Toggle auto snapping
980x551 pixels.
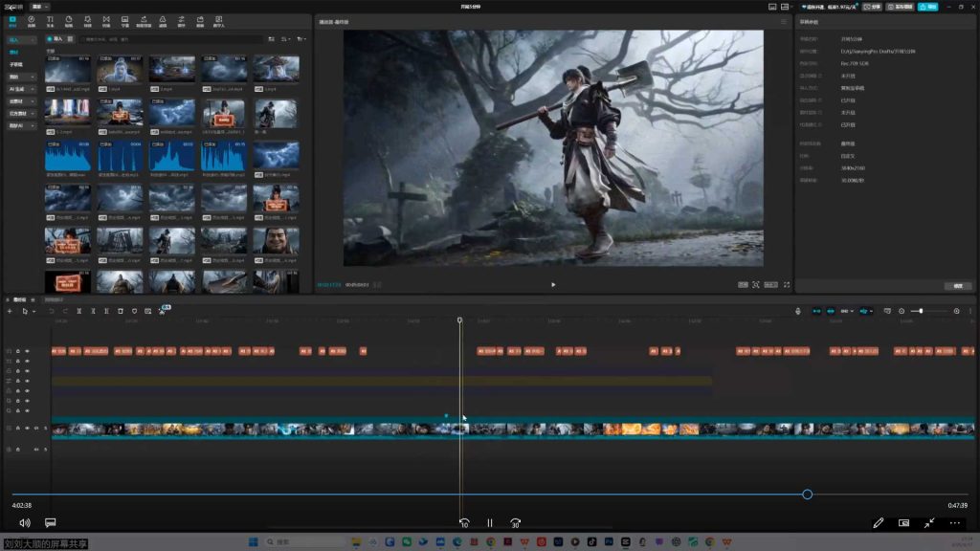coord(831,311)
